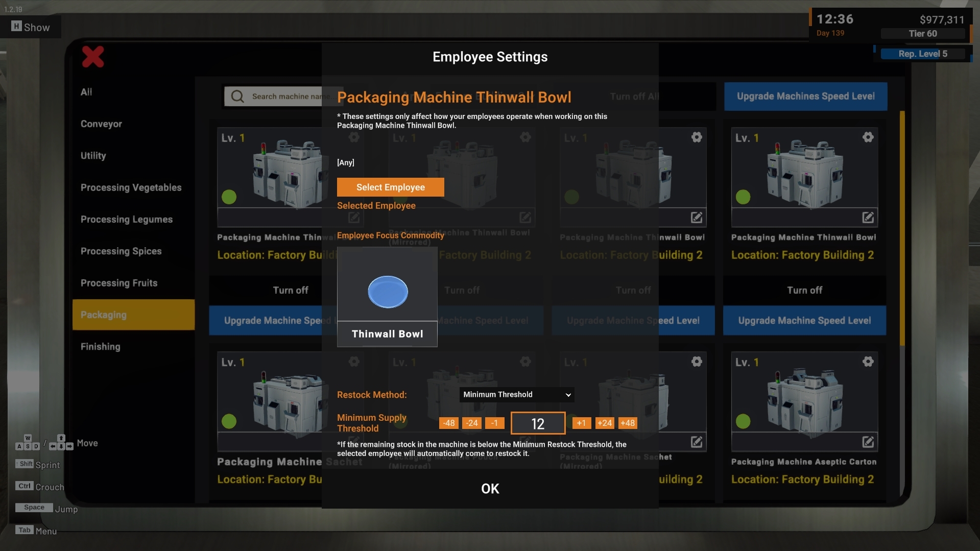Image resolution: width=980 pixels, height=551 pixels.
Task: Click the H Show key hint
Action: pos(31,27)
